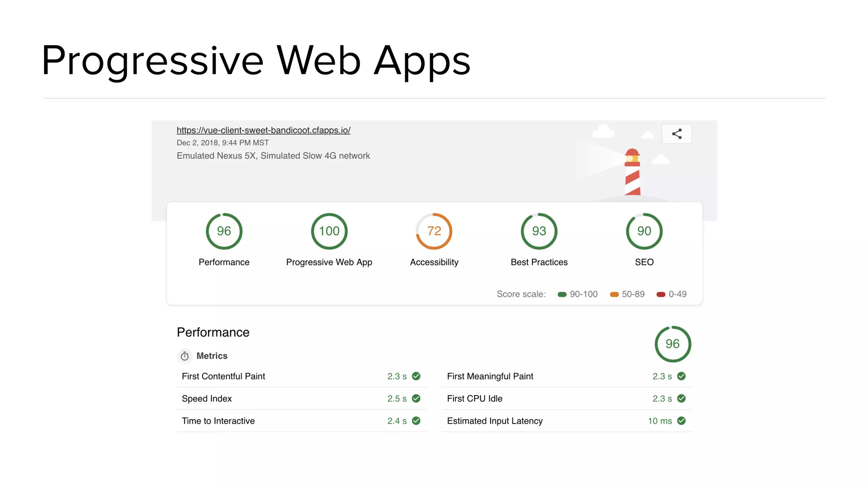Screen dimensions: 868x488
Task: Click First Meaningful Paint checkmark icon
Action: [682, 376]
